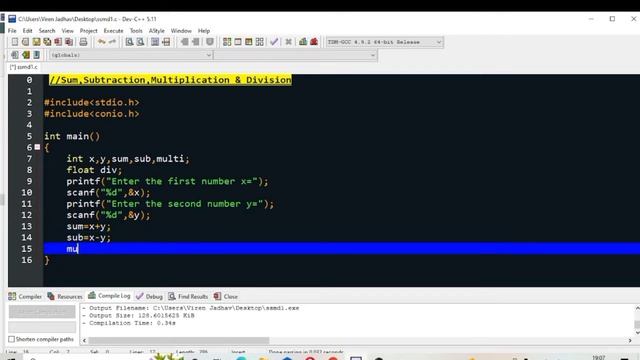Image resolution: width=640 pixels, height=360 pixels.
Task: Open Profile Analysis chart icon
Action: coord(303,42)
